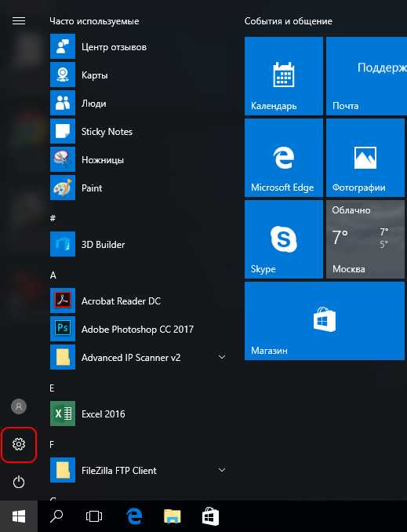Viewport: 407px width, 532px height.
Task: Open the Почта tile
Action: tap(366, 76)
